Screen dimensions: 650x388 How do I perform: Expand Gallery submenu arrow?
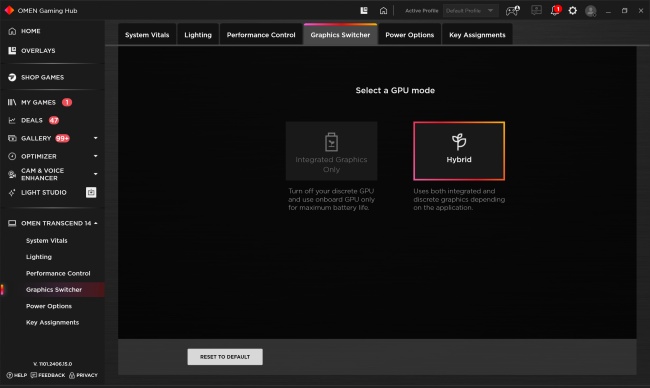click(x=95, y=138)
